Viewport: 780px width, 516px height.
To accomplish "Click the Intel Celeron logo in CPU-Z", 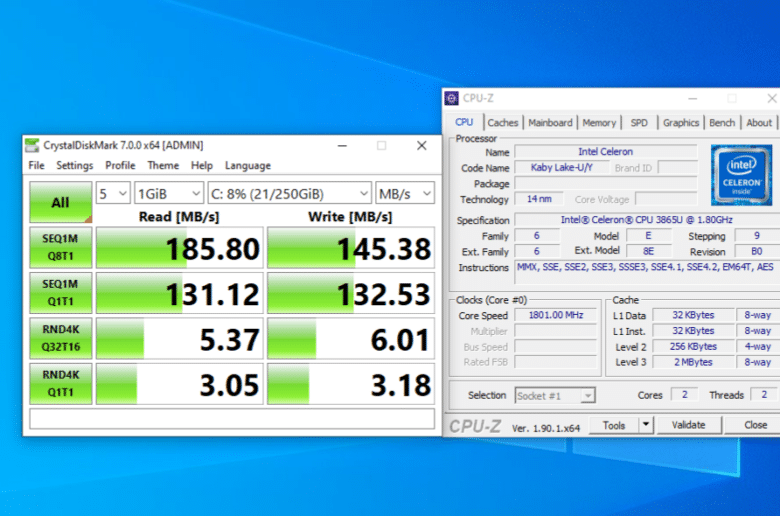I will pos(741,175).
